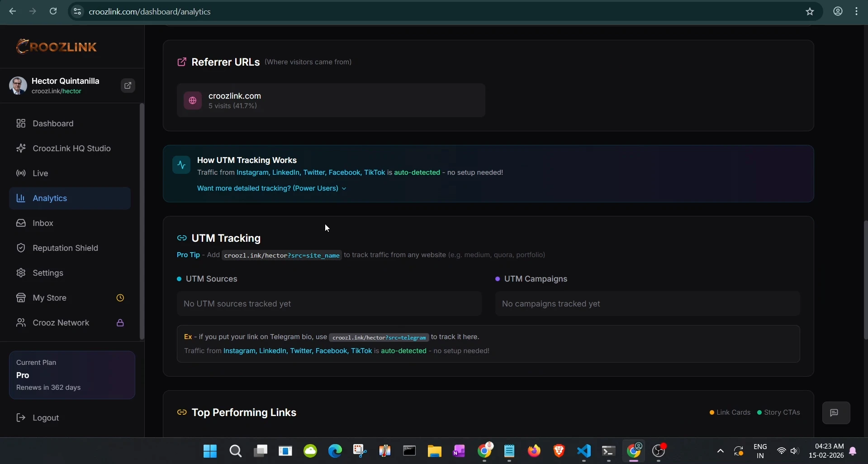
Task: Expand hidden system tray icons
Action: (720, 451)
